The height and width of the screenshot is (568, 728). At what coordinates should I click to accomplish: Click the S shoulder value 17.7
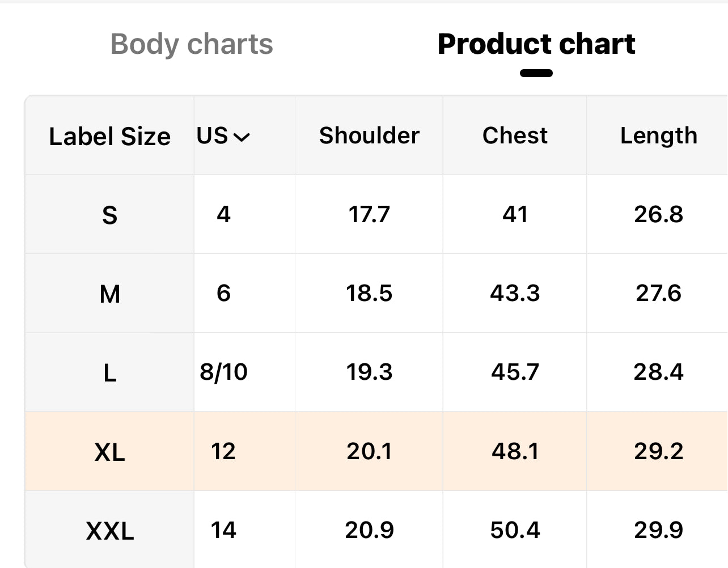click(369, 214)
